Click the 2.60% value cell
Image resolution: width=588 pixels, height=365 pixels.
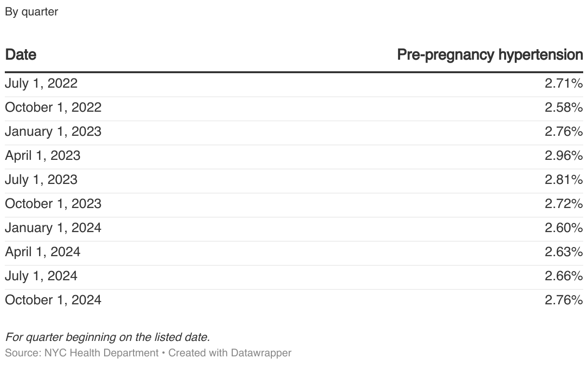(563, 228)
